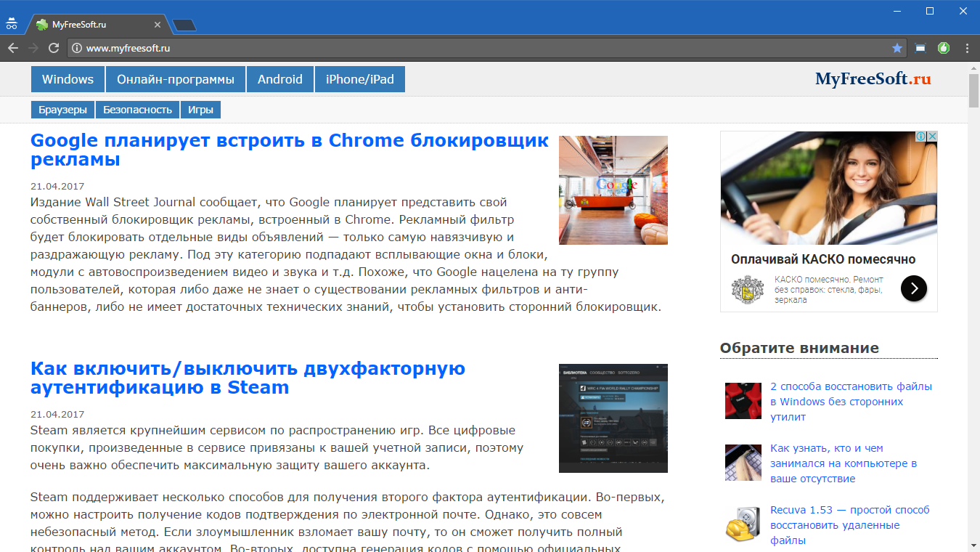
Task: Open the Онлайн-программы section
Action: pyautogui.click(x=176, y=79)
